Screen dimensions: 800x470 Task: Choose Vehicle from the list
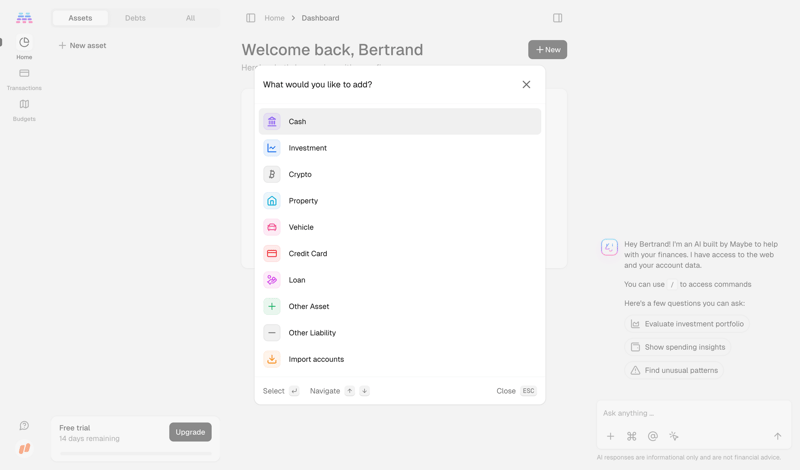[399, 227]
